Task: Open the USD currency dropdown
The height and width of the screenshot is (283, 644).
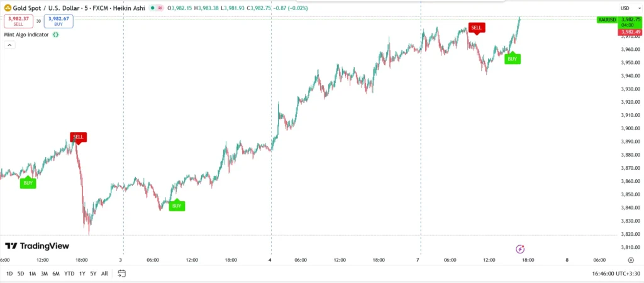Action: 625,8
